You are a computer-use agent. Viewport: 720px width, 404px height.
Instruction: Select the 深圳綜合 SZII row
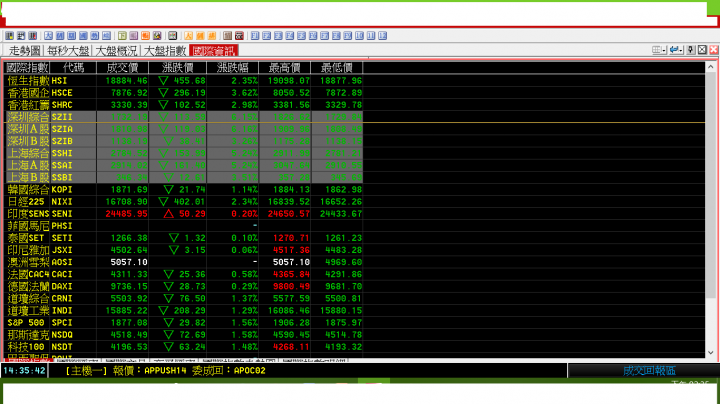pyautogui.click(x=184, y=117)
